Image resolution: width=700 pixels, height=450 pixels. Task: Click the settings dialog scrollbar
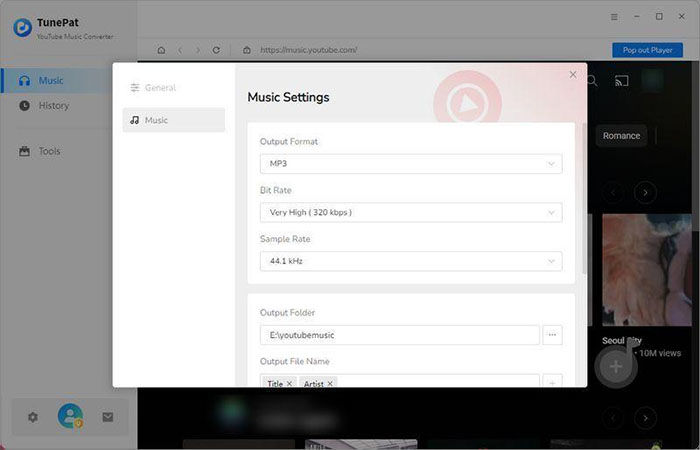584,199
